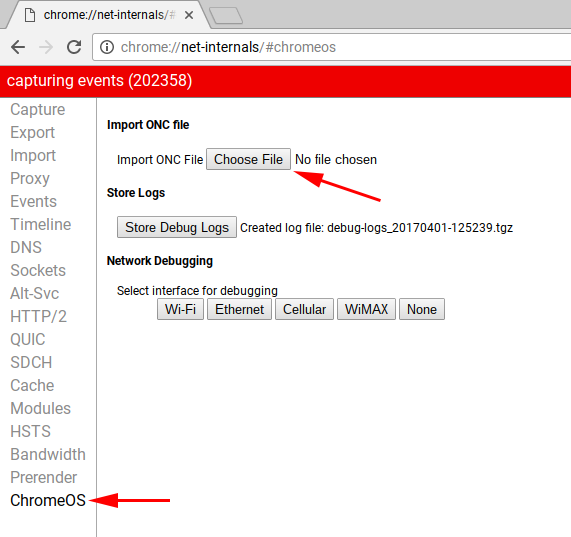571x537 pixels.
Task: Click Choose File to import ONC
Action: point(248,159)
